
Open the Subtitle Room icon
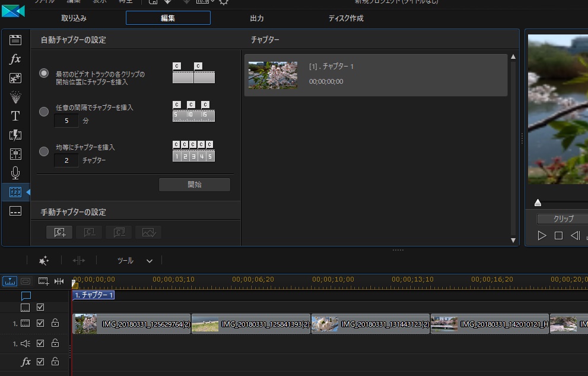click(x=15, y=211)
